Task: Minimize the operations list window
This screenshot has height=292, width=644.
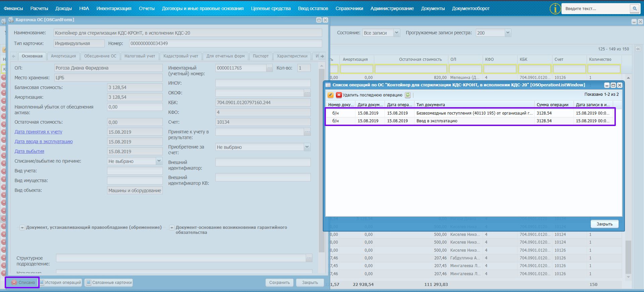Action: point(607,85)
